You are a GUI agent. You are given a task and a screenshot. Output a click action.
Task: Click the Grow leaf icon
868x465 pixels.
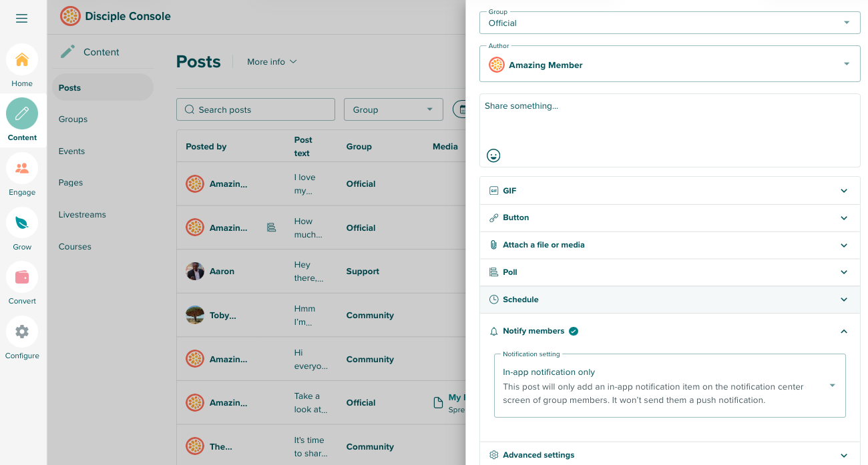tap(22, 223)
